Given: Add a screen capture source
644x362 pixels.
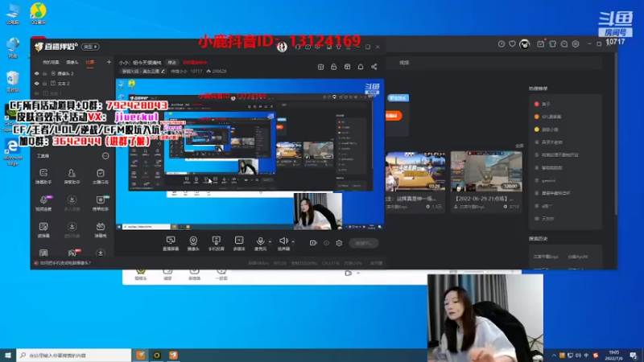Looking at the screenshot, I should coord(171,243).
